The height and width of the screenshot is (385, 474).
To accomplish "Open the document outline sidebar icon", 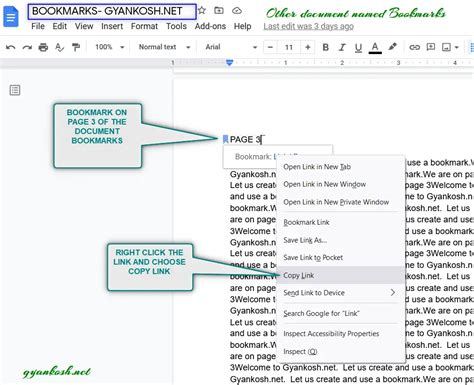I will pyautogui.click(x=15, y=90).
